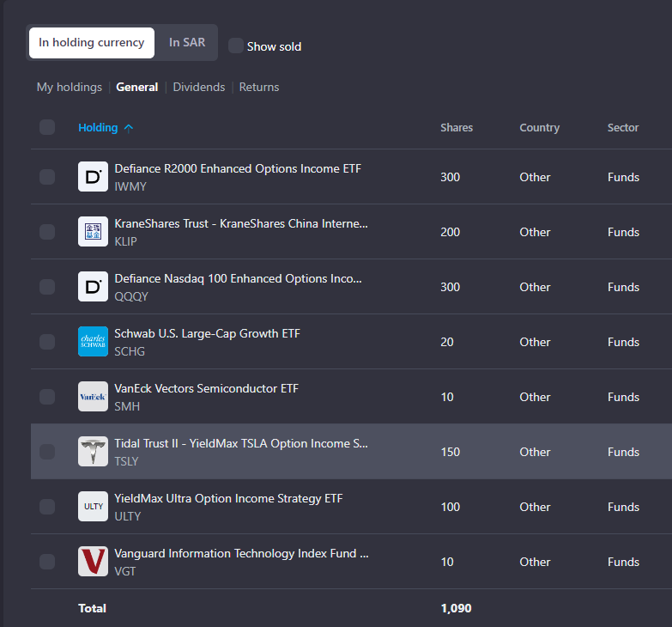Click the IWMY ticker text
The width and height of the screenshot is (672, 627).
pos(130,186)
